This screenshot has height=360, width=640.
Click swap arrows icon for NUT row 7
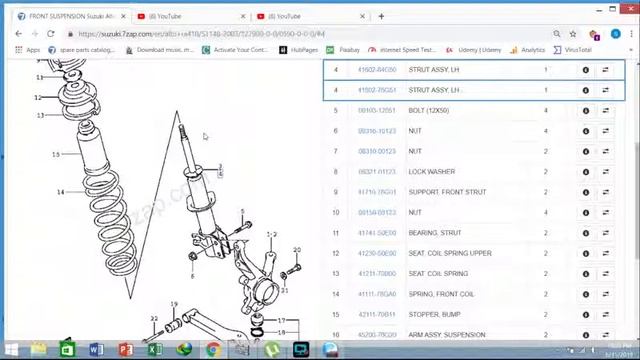tap(606, 151)
